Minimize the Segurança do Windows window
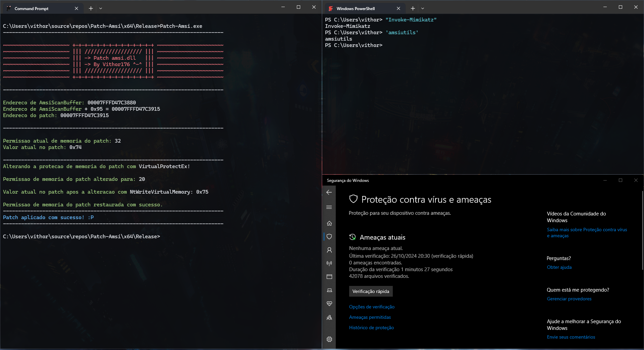The image size is (644, 350). coord(605,180)
